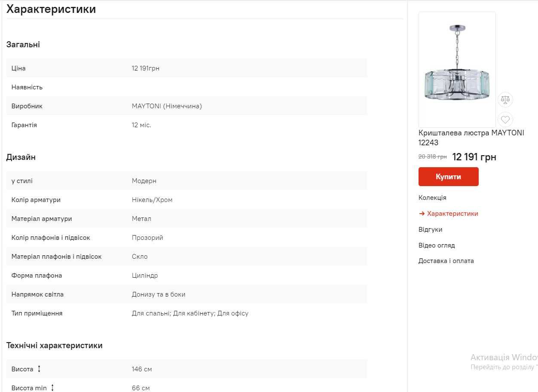Viewport: 538px width, 392px height.
Task: Click the Виробник row label
Action: (x=27, y=106)
